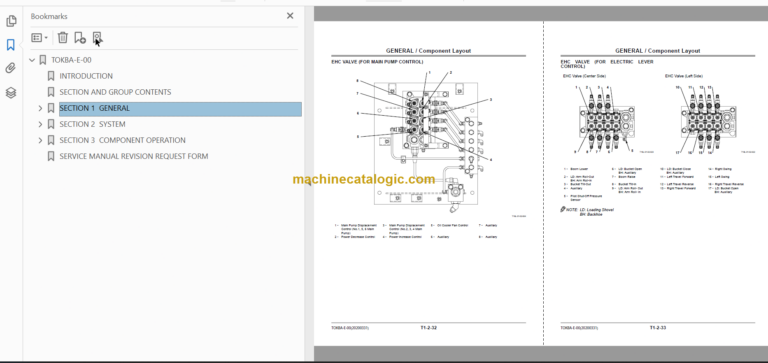This screenshot has width=768, height=363.
Task: Open the Layers panel icon
Action: [11, 92]
